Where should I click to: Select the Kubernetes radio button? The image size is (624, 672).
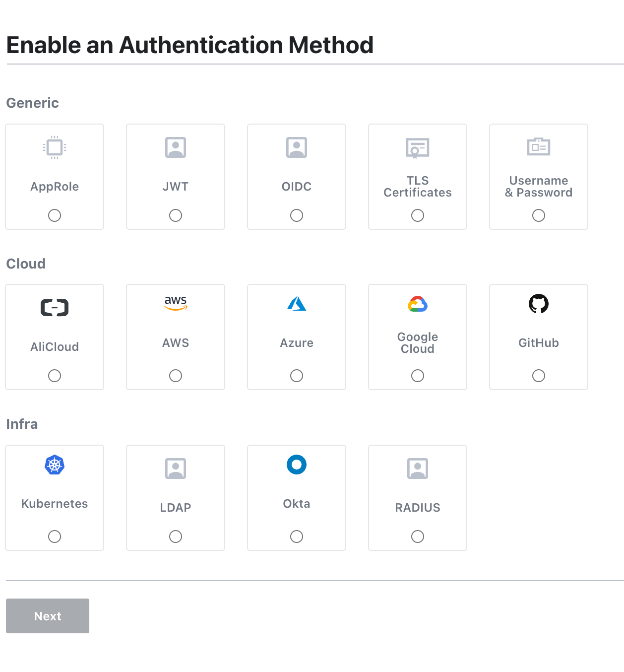(x=55, y=537)
